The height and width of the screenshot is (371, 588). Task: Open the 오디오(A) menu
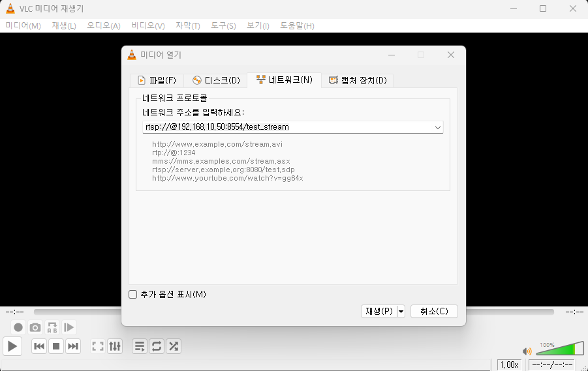pyautogui.click(x=104, y=26)
